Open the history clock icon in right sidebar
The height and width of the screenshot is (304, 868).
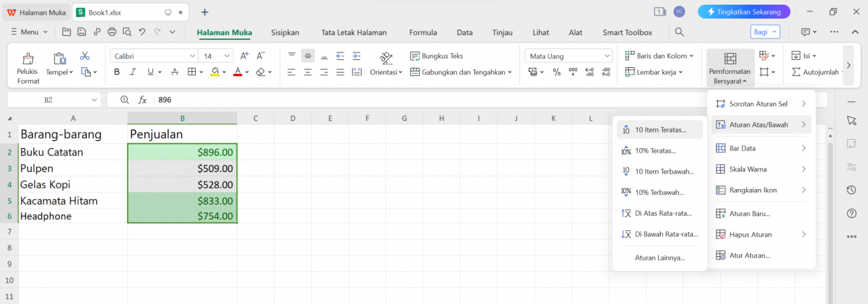(851, 190)
